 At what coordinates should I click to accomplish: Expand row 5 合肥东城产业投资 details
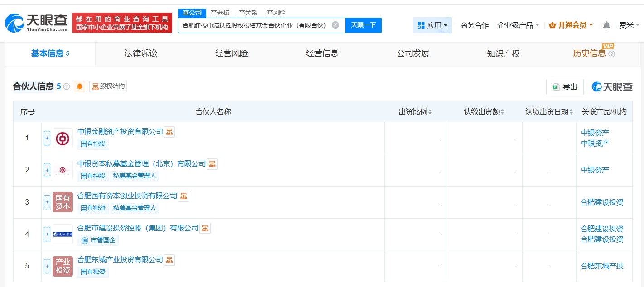(47, 266)
